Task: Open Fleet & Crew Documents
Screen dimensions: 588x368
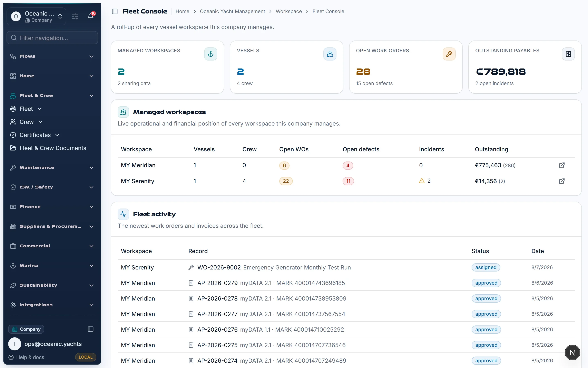Action: click(48, 148)
